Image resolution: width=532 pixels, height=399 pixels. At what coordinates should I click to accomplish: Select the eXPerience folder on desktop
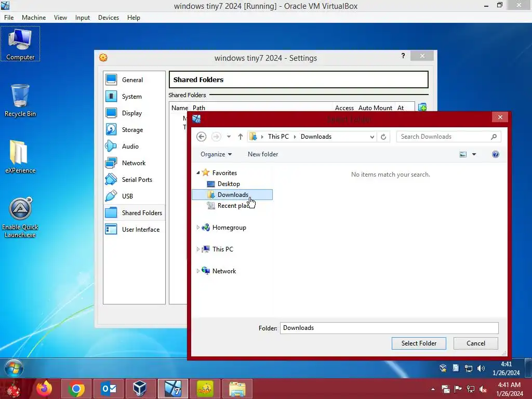click(20, 156)
